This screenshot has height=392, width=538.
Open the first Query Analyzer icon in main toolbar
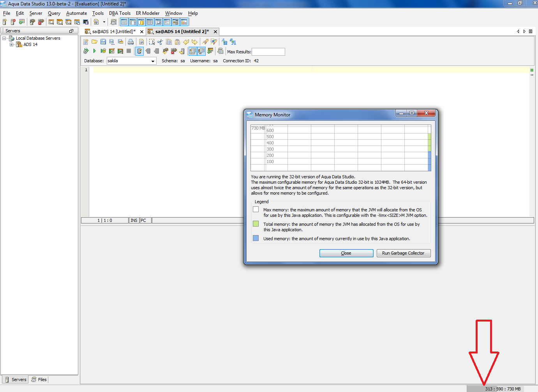pos(51,22)
